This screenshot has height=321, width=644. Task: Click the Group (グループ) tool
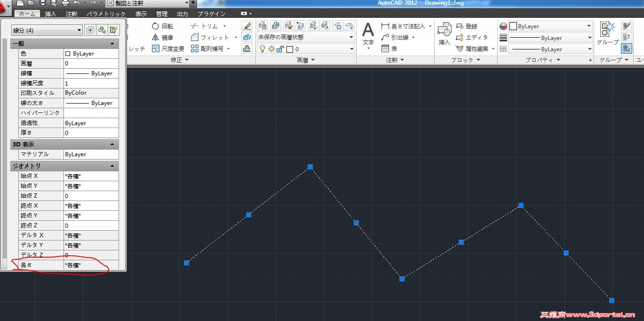pos(608,34)
